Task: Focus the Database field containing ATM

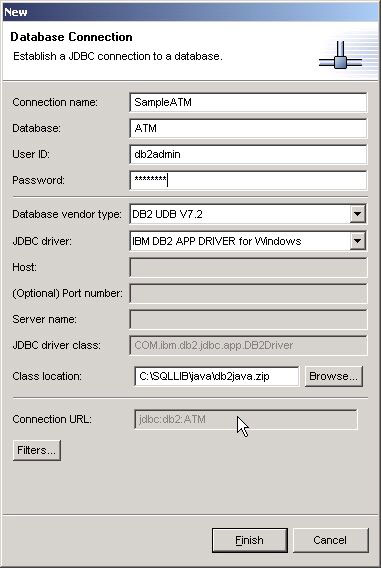Action: (248, 128)
